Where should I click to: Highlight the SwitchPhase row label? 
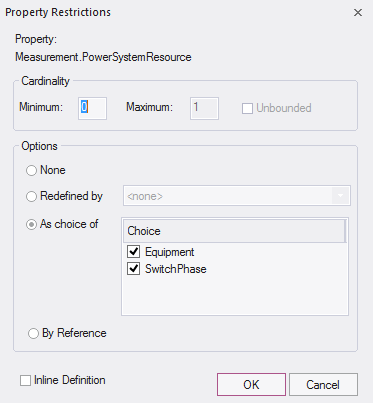pyautogui.click(x=176, y=269)
